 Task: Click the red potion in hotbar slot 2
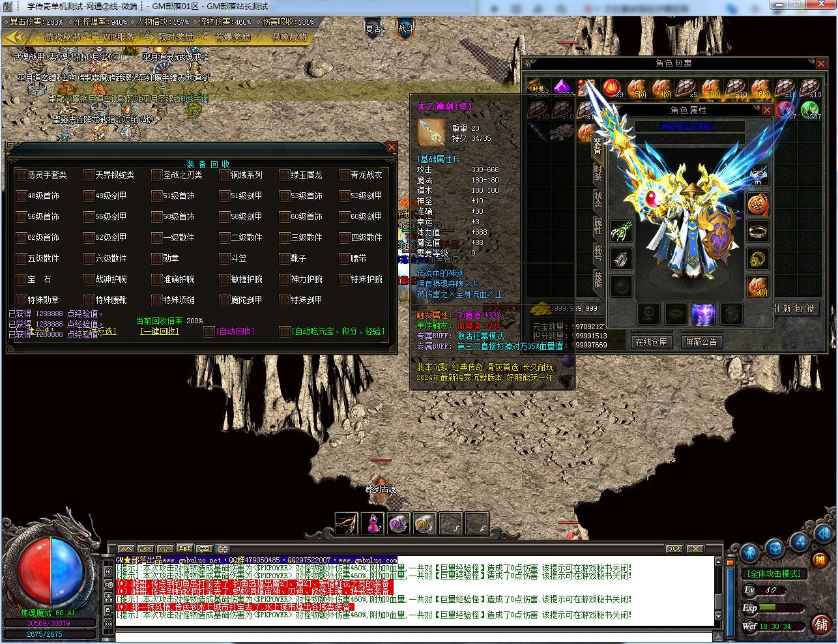[x=373, y=523]
